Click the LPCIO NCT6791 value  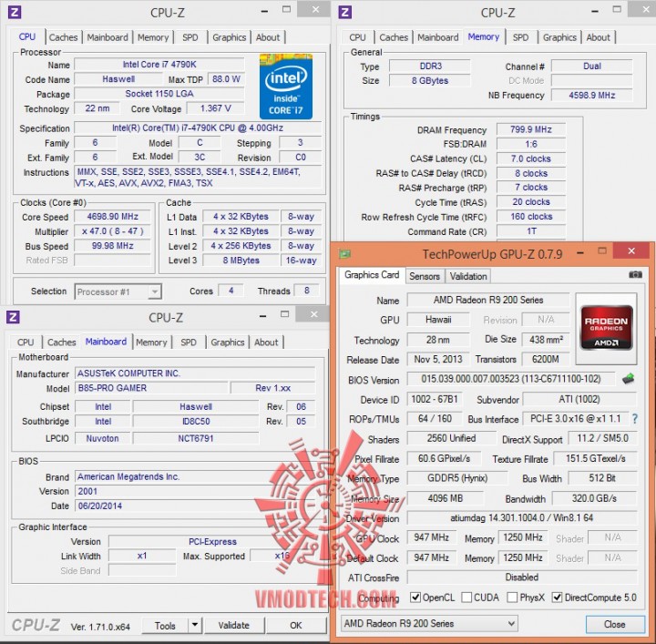196,438
